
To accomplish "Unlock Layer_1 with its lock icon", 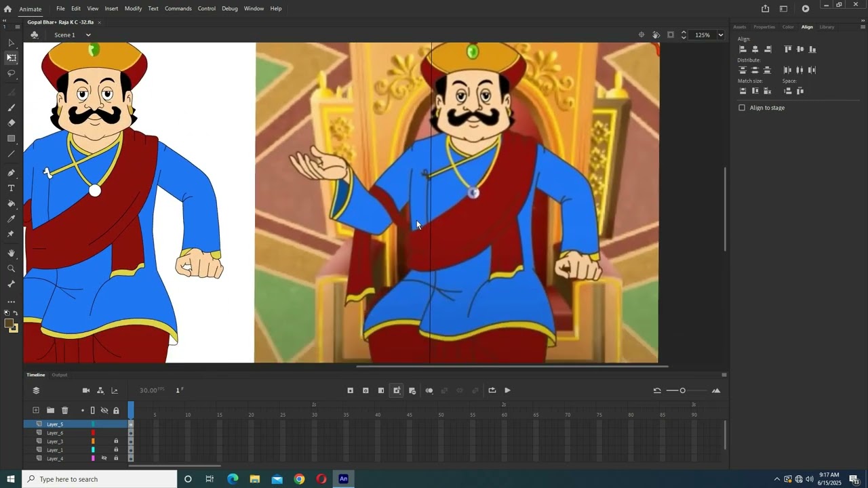I will click(x=116, y=449).
